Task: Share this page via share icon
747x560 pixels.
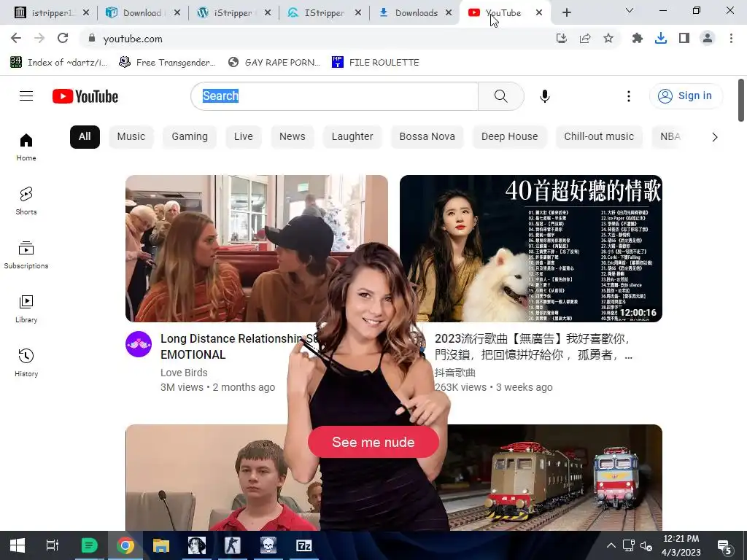Action: point(585,38)
